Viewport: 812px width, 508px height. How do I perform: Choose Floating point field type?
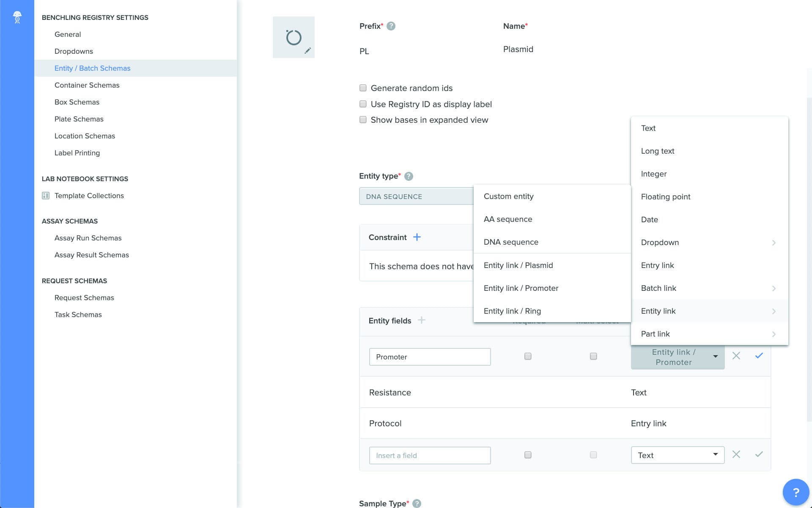(666, 196)
